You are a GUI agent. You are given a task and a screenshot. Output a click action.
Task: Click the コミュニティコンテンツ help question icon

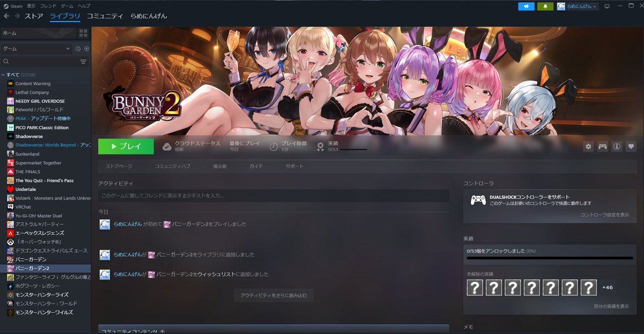(162, 332)
